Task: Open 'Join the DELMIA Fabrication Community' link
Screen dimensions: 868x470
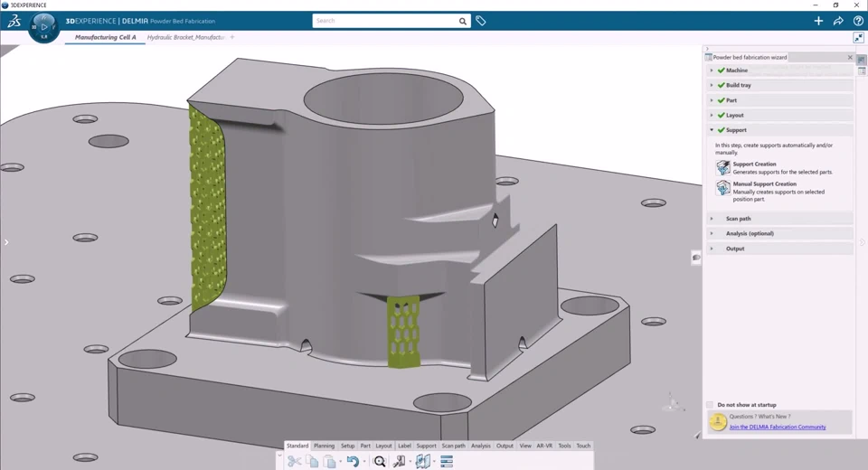Action: (x=778, y=427)
